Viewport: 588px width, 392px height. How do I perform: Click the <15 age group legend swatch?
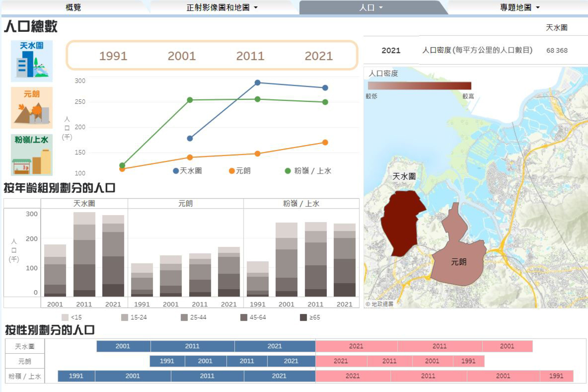pos(65,318)
